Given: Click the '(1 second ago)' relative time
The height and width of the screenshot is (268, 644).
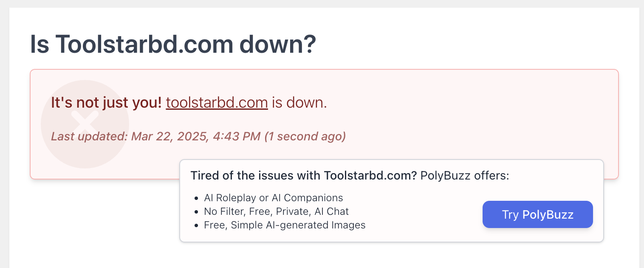Looking at the screenshot, I should (305, 137).
